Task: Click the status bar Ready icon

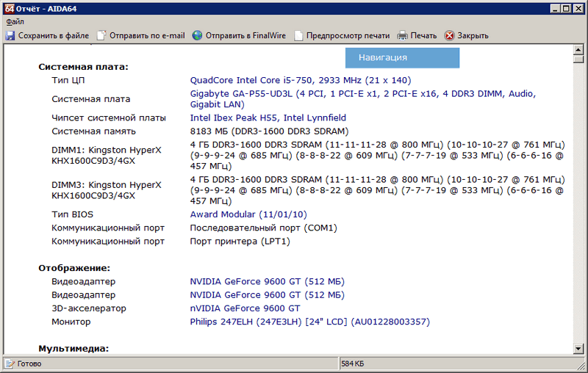Action: pyautogui.click(x=10, y=363)
